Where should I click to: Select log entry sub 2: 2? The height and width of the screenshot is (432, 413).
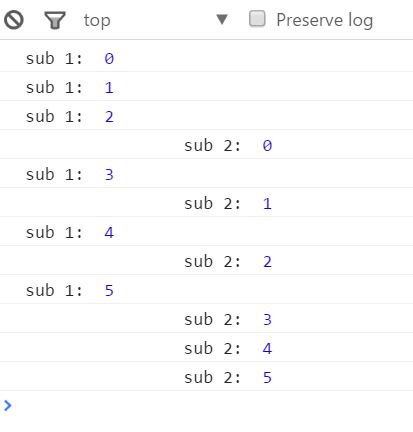206,261
